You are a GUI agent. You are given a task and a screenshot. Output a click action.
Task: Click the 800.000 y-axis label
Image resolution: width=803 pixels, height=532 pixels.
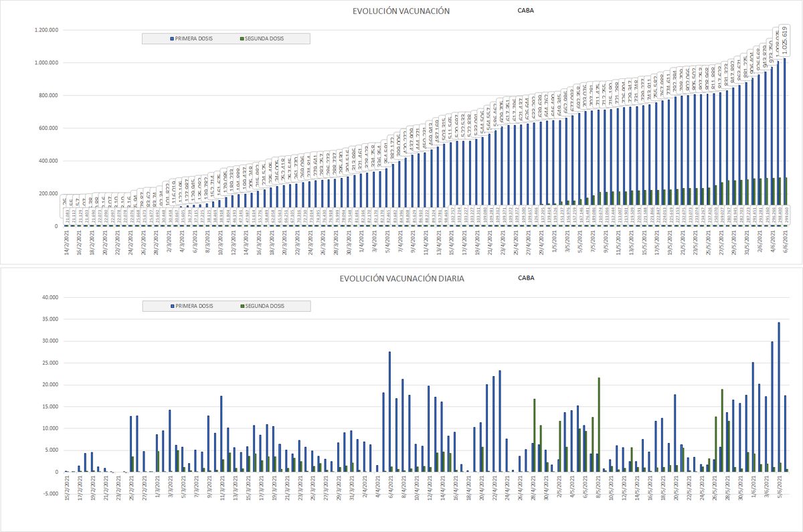pos(50,96)
